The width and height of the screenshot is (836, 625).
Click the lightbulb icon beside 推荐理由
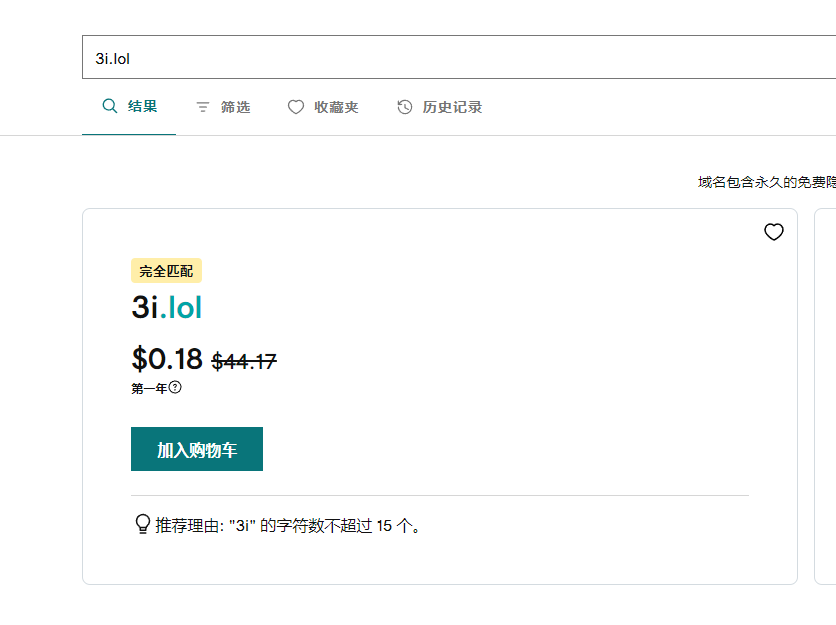click(142, 524)
